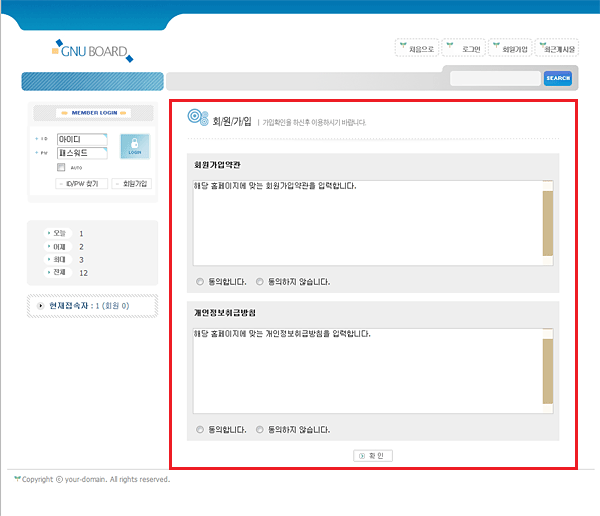600x516 pixels.
Task: Click the GNU BOARD logo
Action: click(x=91, y=50)
